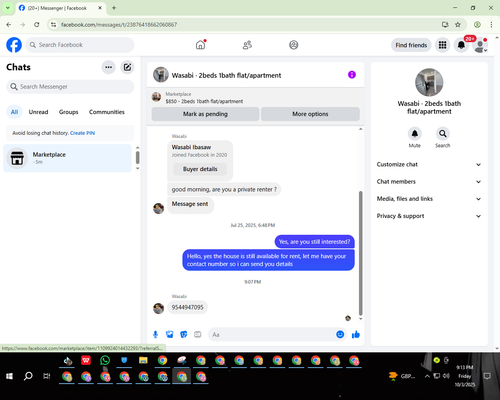View site information icon in address bar
The image size is (500, 400).
click(x=53, y=25)
